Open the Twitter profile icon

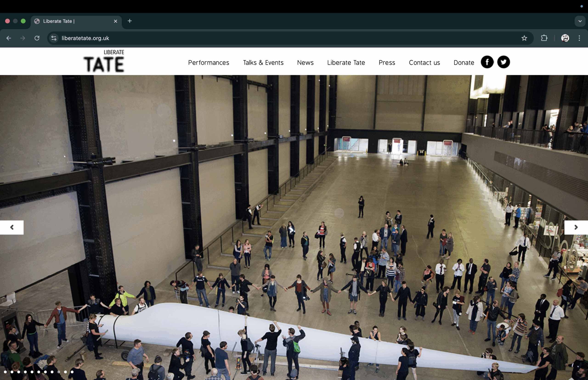click(x=503, y=62)
